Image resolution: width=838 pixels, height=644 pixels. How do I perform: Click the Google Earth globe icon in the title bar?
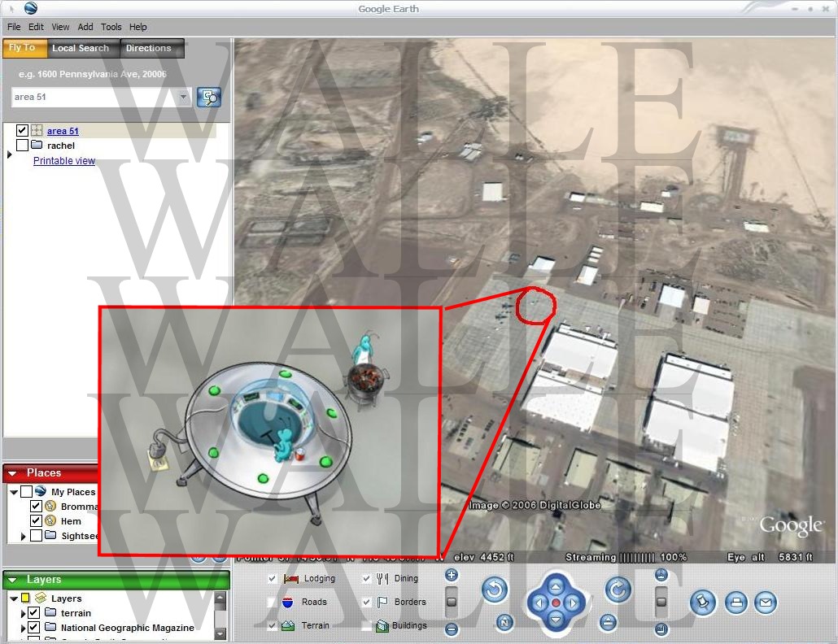[x=31, y=8]
